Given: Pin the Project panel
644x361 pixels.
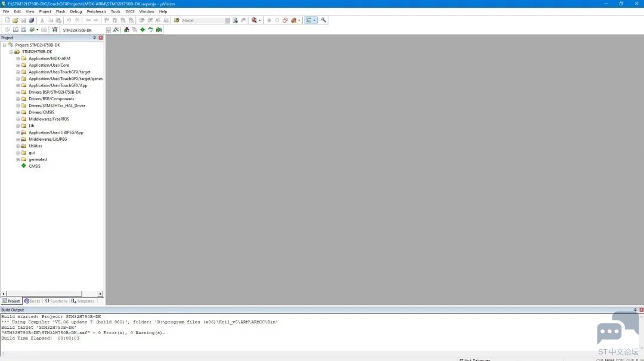Looking at the screenshot, I should pos(94,38).
